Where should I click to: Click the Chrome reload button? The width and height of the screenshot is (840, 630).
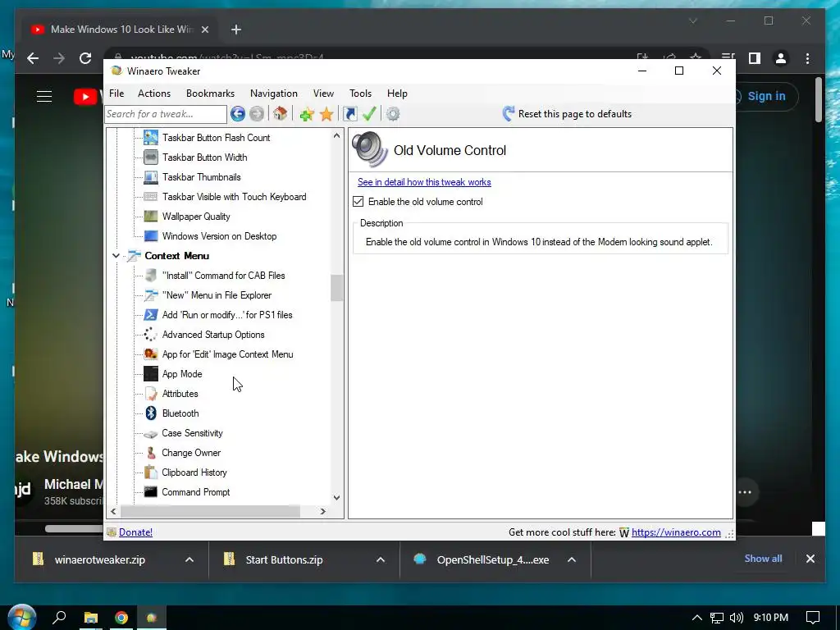(85, 58)
